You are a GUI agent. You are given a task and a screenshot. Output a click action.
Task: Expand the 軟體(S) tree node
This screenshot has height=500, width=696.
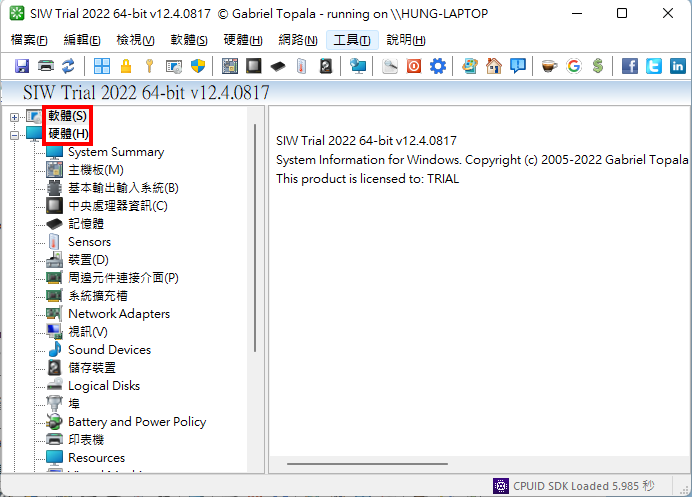[15, 117]
